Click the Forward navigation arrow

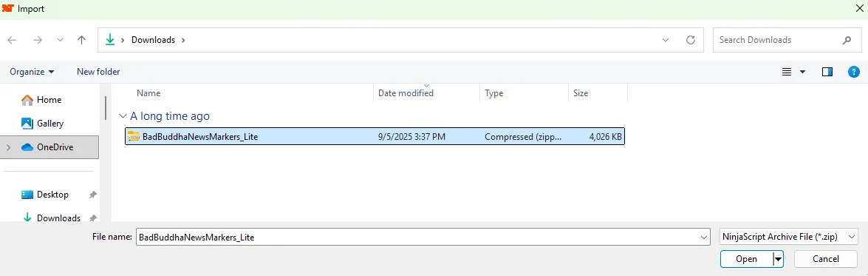(37, 40)
